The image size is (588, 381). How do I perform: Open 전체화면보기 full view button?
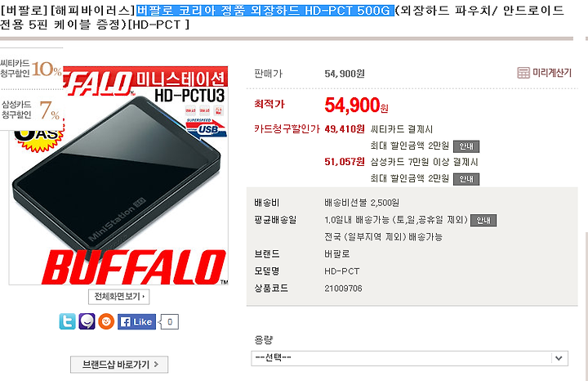[119, 297]
